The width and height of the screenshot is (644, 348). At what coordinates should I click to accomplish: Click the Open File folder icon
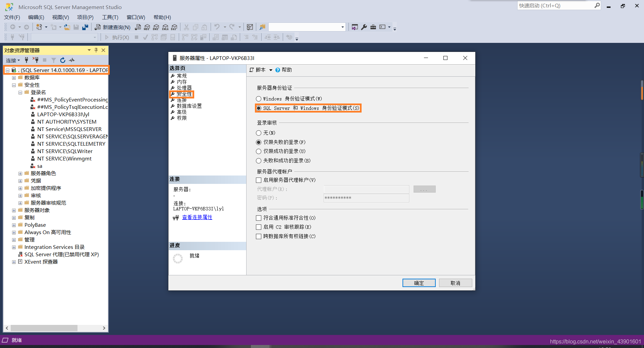click(67, 27)
